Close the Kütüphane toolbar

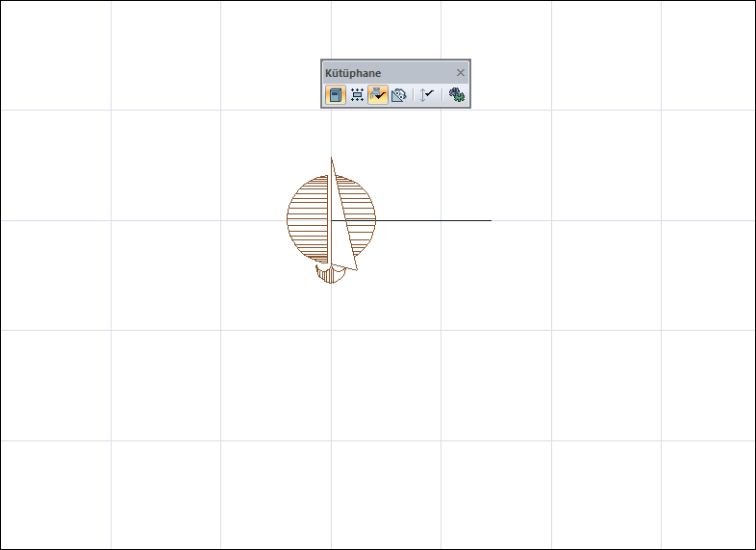[461, 73]
